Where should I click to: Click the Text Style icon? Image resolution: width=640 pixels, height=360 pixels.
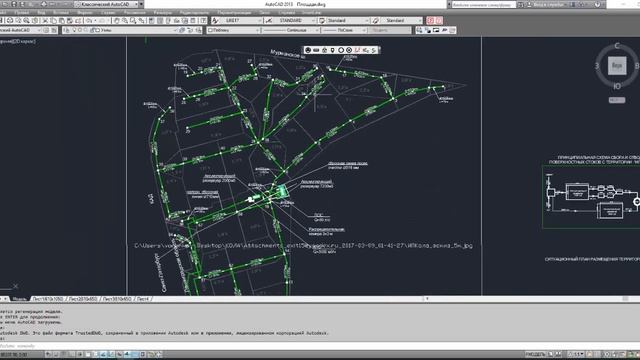coord(215,20)
